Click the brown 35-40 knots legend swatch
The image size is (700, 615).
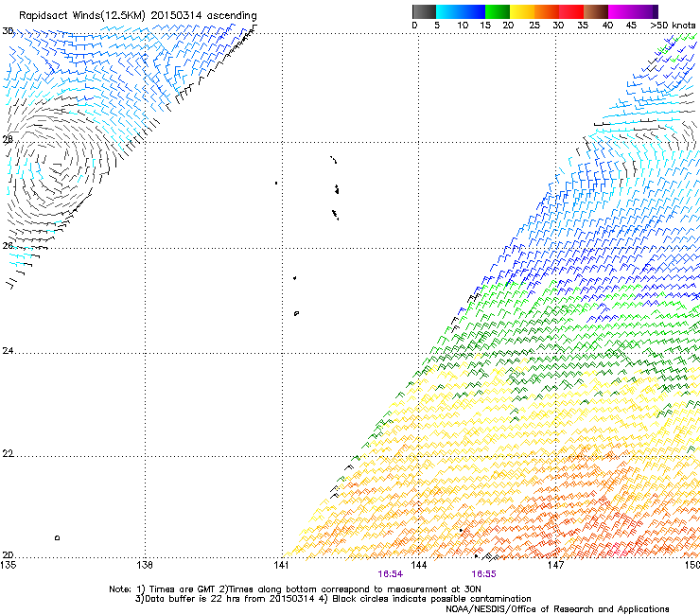pyautogui.click(x=596, y=11)
